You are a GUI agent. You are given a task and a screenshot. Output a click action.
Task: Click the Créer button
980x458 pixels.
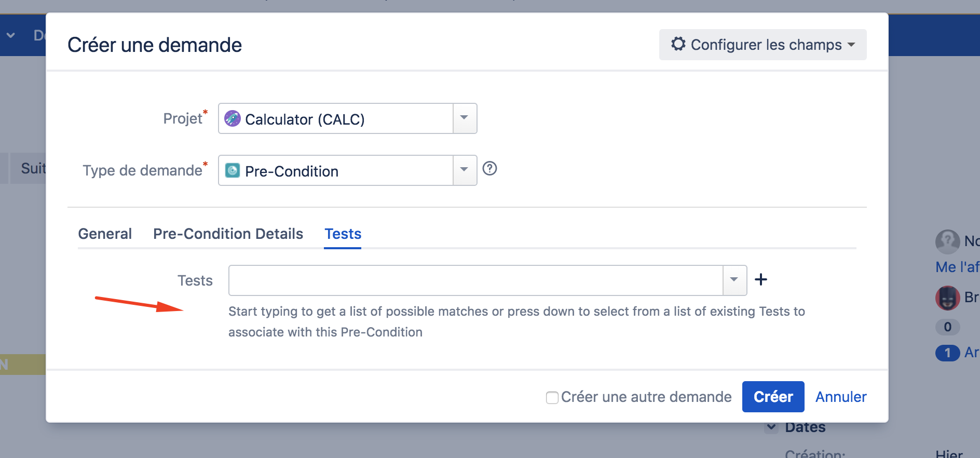click(x=773, y=397)
